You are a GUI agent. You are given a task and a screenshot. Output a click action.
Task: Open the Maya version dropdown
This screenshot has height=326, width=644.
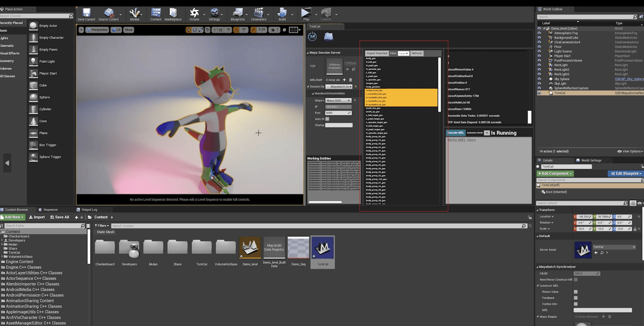[x=338, y=100]
